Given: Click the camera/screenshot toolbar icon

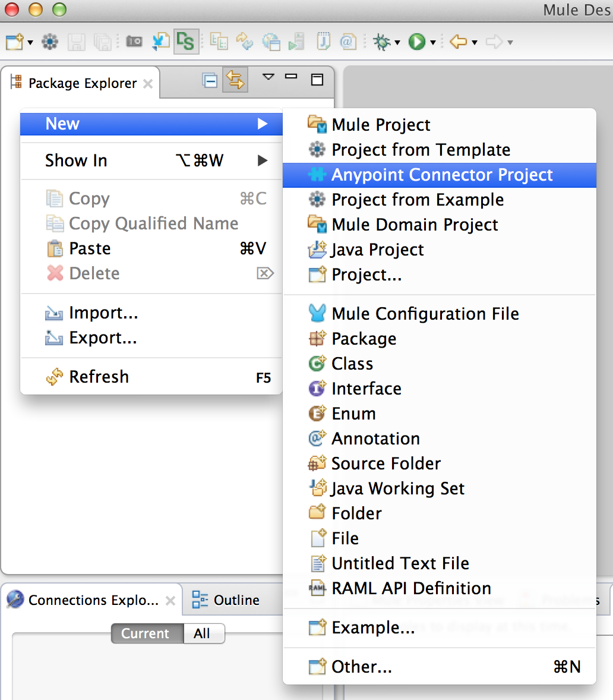Looking at the screenshot, I should pos(134,42).
